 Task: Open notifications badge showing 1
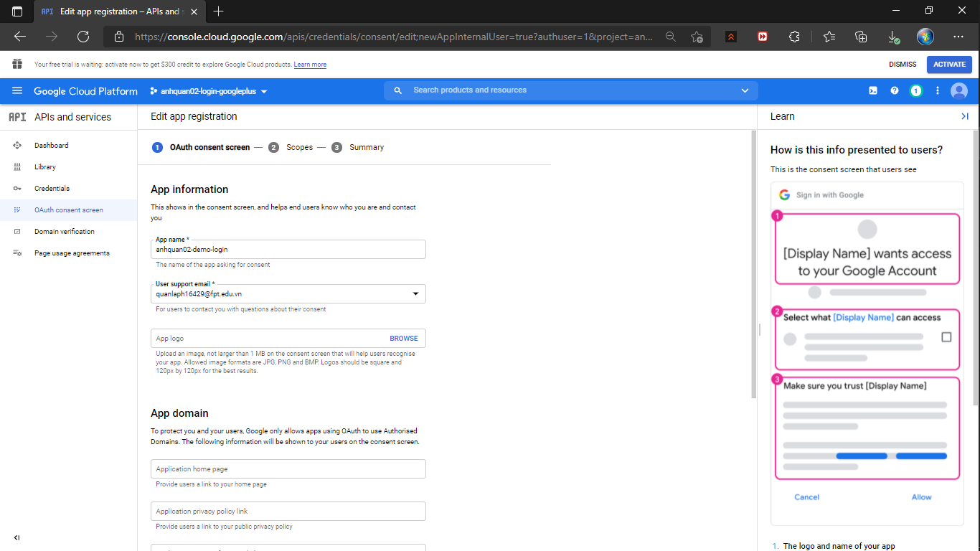[x=916, y=91]
